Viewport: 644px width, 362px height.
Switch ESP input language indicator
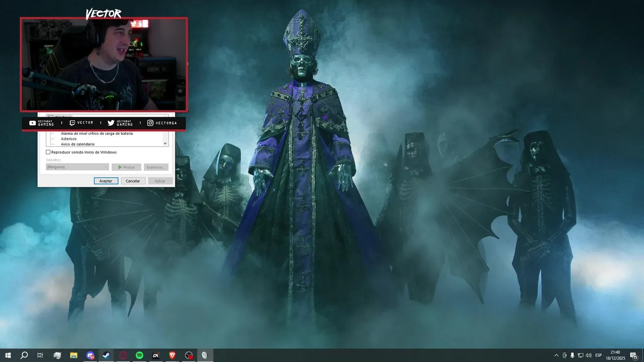point(599,355)
